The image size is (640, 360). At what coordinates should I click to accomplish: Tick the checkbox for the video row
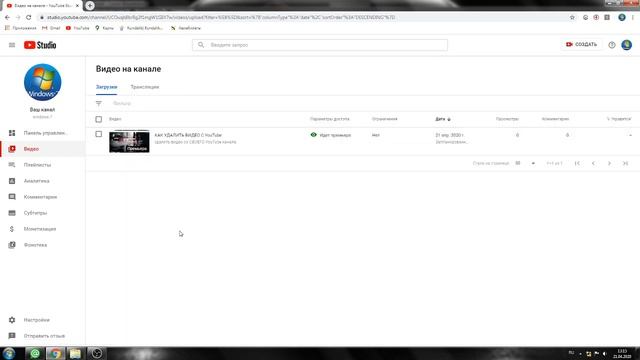(98, 134)
